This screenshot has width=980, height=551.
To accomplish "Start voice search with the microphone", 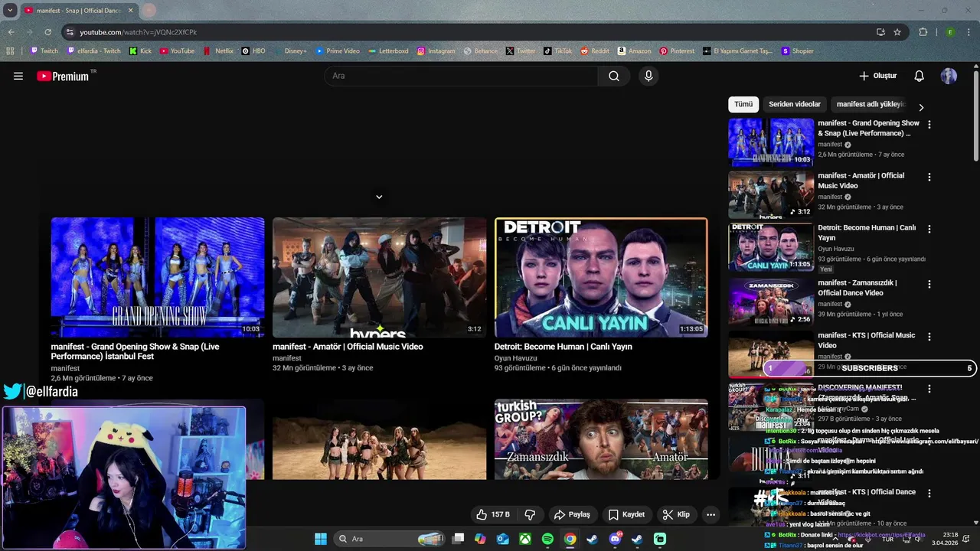I will pos(648,76).
